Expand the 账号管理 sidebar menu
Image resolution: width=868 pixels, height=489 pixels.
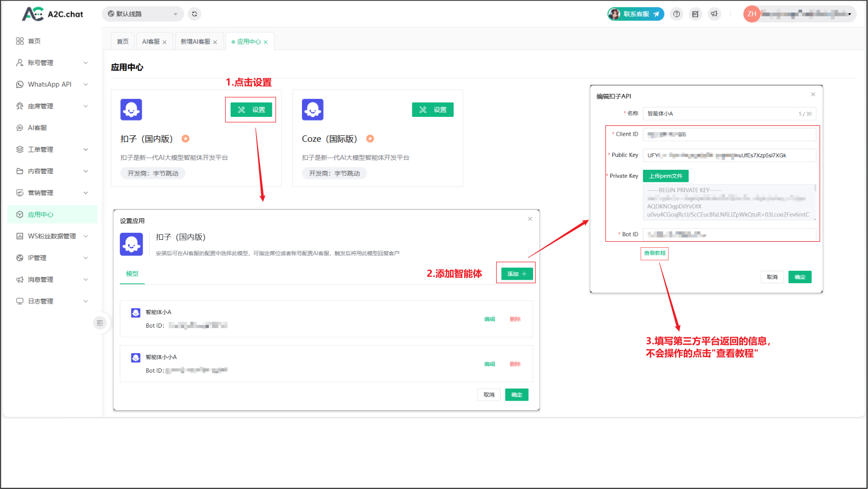[52, 63]
